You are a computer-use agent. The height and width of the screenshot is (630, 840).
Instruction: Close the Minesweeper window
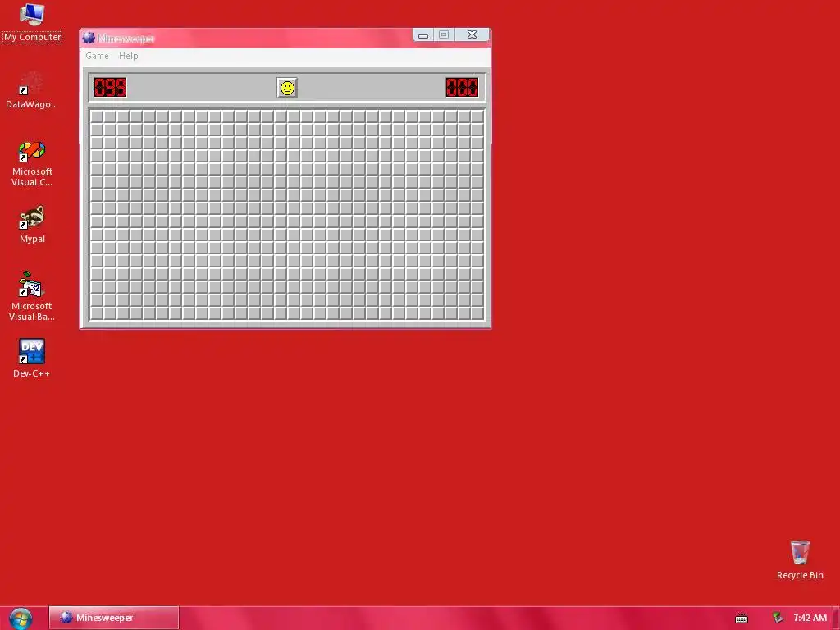tap(472, 34)
